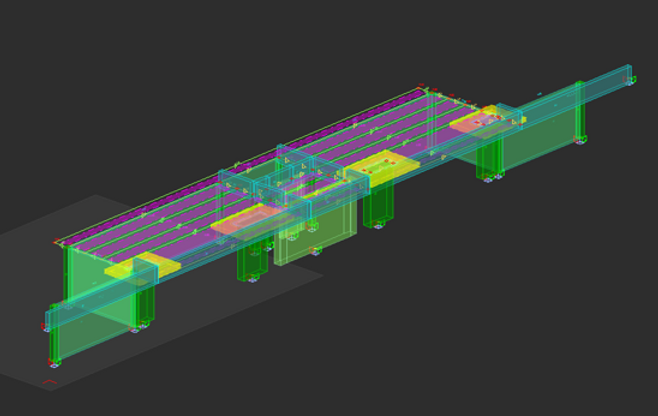
Task: Select the red chevron marker on ground plane
Action: click(50, 382)
